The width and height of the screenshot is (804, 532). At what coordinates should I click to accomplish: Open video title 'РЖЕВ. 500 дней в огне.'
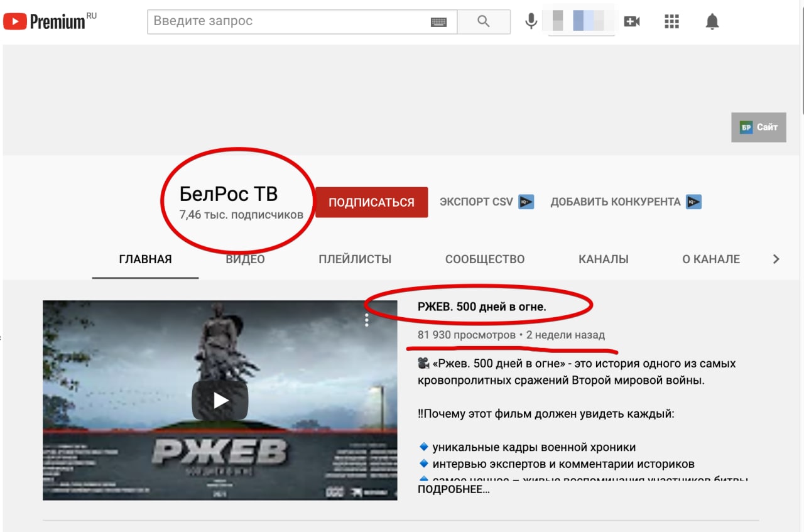482,307
